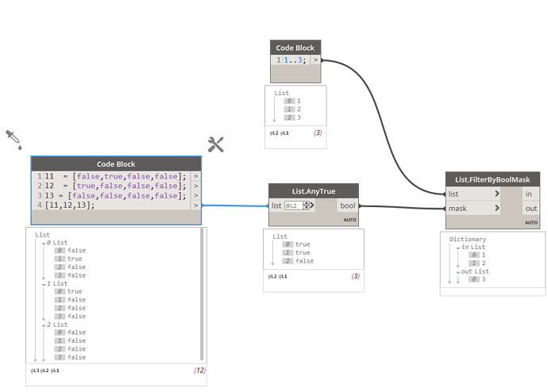Viewport: 548px width, 392px height.
Task: Click the output arrow for line l3
Action: pyautogui.click(x=195, y=195)
